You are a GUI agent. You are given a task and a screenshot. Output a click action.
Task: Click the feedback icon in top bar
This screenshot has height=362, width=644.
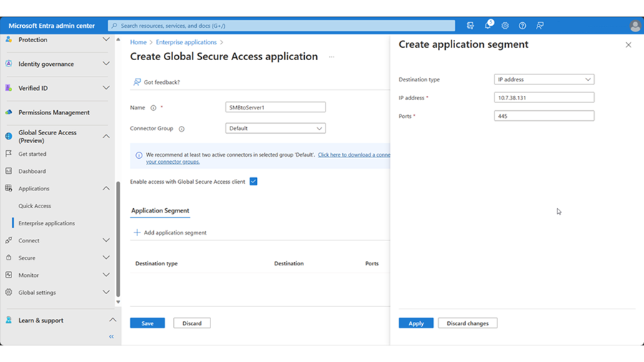tap(540, 26)
